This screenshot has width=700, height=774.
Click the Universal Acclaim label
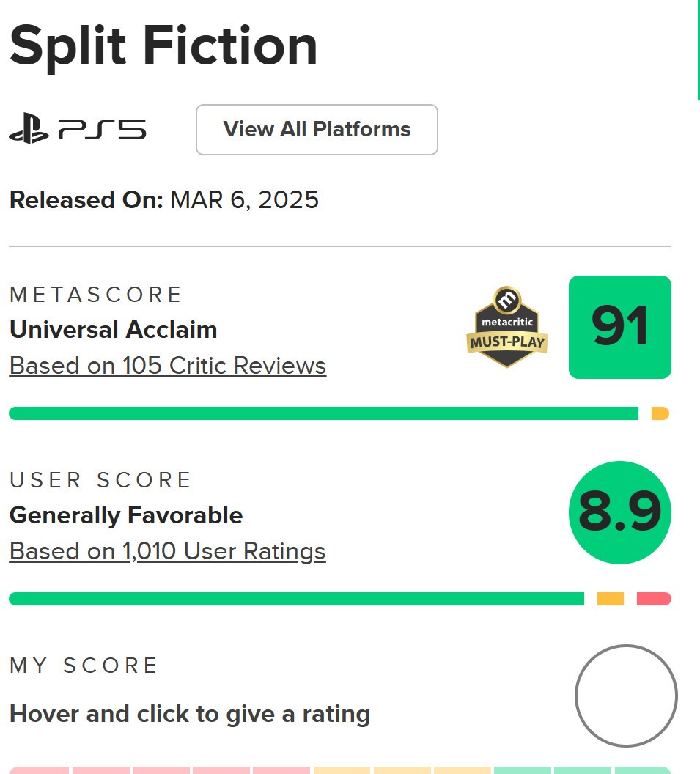(x=114, y=330)
